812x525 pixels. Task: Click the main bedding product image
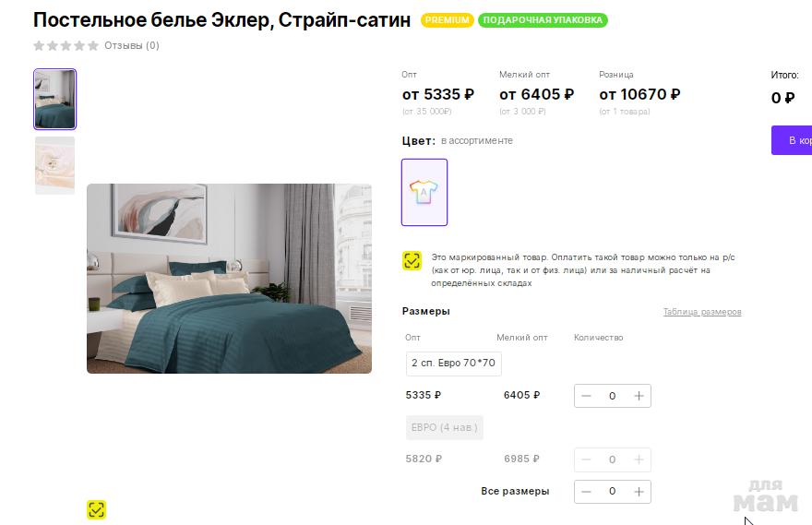click(229, 279)
